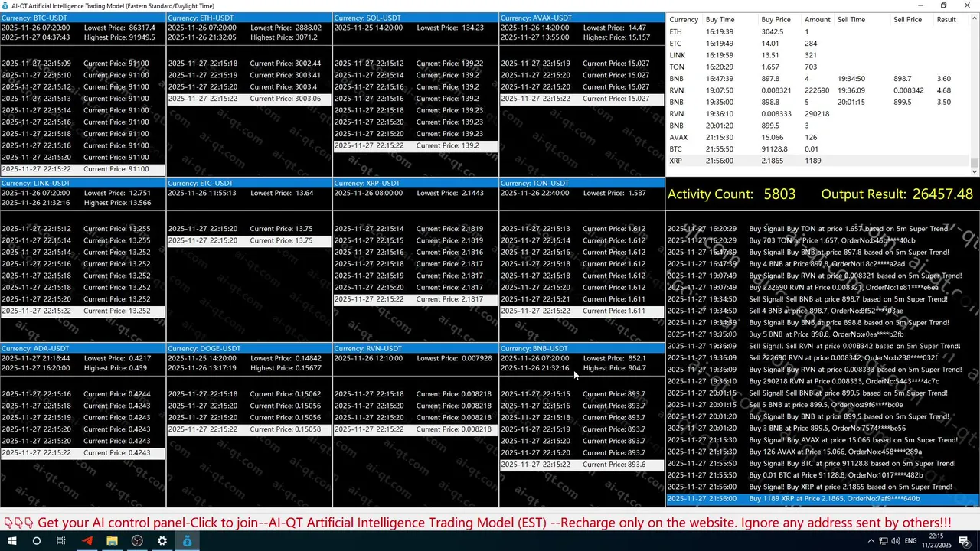980x551 pixels.
Task: Click the 'Currency: AVAX-USDT' panel header
Action: pos(582,18)
